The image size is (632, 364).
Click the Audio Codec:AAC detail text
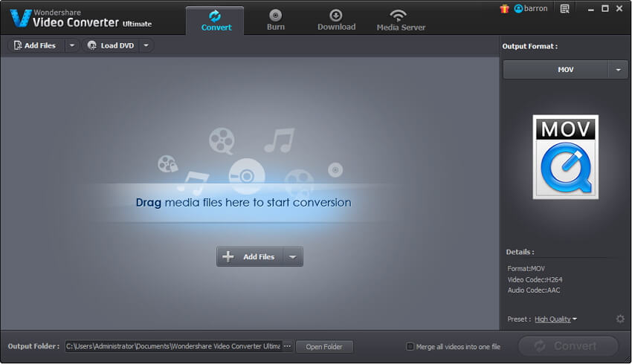click(x=534, y=290)
